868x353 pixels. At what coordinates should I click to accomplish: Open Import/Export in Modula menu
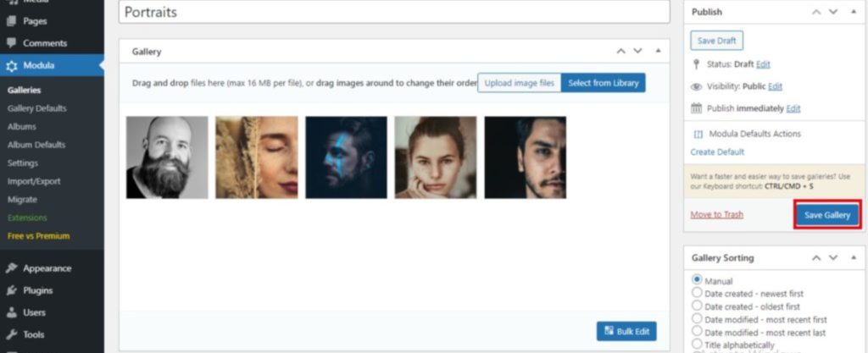coord(34,181)
